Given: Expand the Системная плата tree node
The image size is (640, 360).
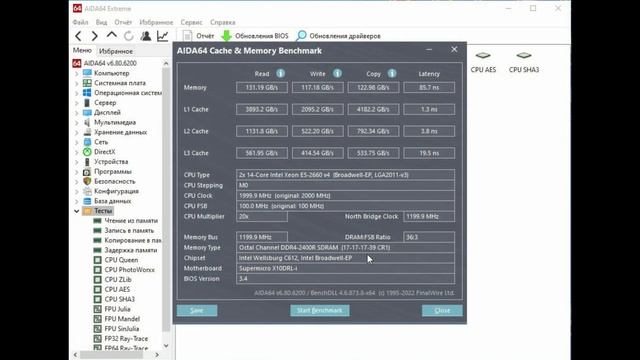Looking at the screenshot, I should (77, 83).
